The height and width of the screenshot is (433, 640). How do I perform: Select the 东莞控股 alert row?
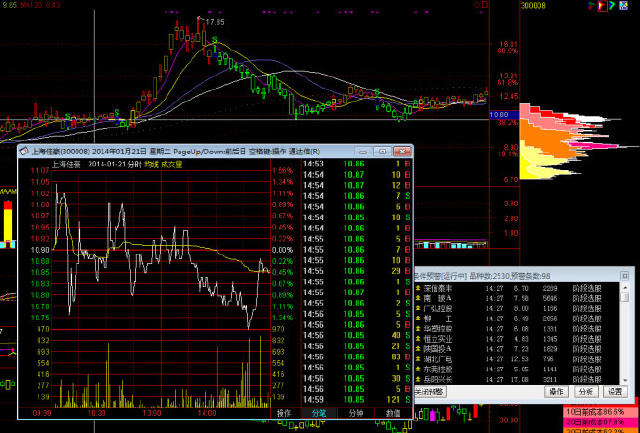click(x=517, y=369)
